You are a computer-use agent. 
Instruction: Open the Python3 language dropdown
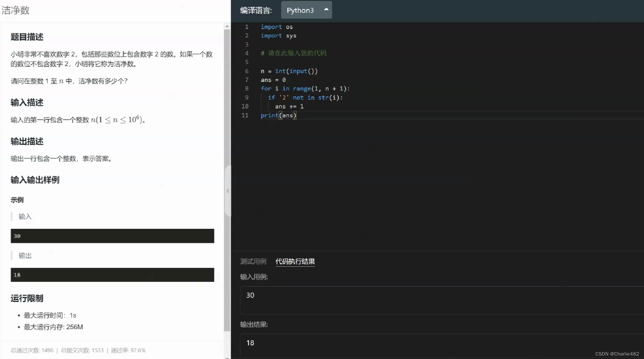[306, 10]
